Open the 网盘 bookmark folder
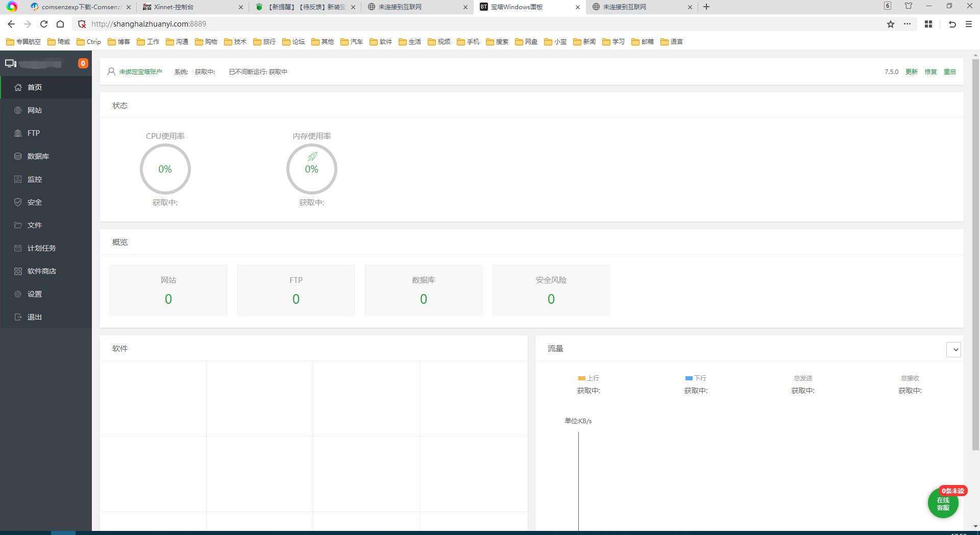980x535 pixels. point(526,42)
